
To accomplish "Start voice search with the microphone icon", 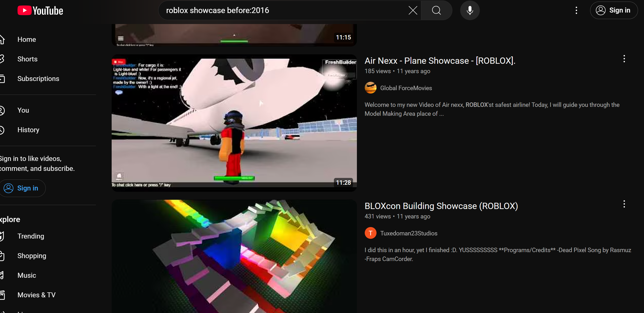I will click(470, 10).
